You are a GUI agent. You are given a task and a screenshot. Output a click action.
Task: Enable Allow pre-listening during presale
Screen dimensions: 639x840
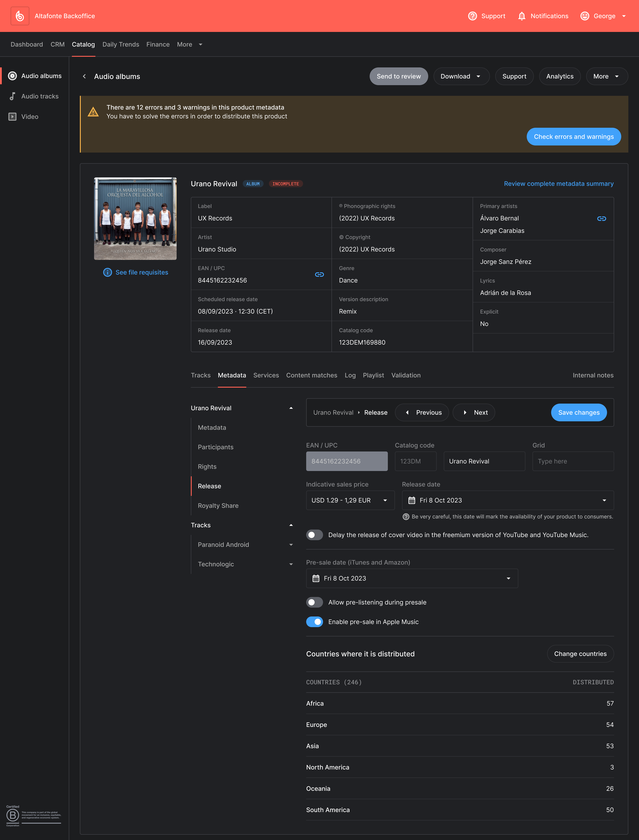315,603
